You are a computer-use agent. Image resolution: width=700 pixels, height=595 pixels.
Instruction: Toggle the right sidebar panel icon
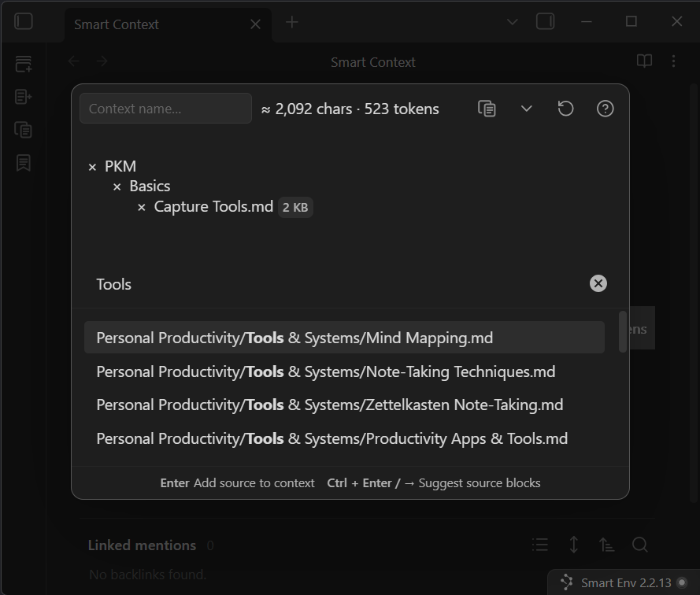tap(545, 22)
